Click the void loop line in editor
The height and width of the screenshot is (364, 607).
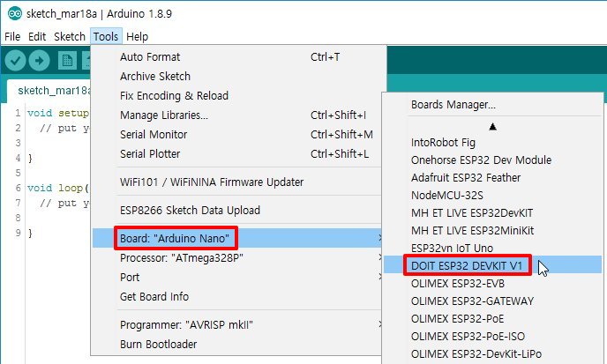coord(58,189)
